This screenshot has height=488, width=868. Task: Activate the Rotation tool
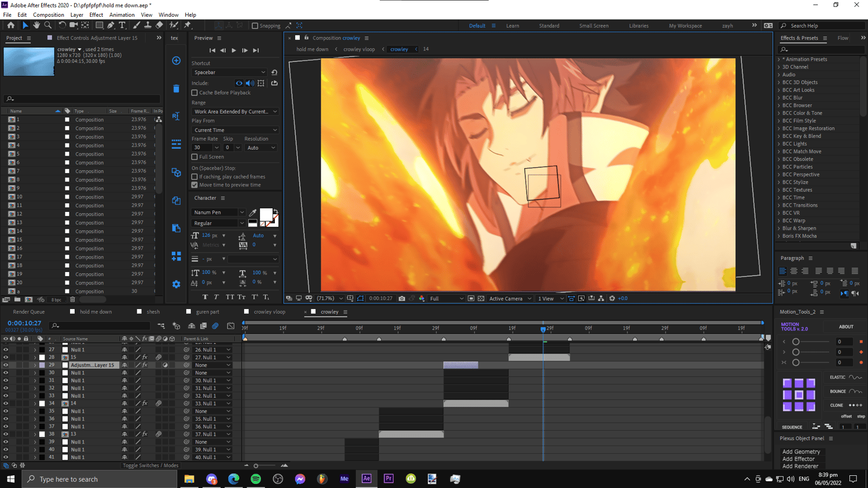[62, 25]
